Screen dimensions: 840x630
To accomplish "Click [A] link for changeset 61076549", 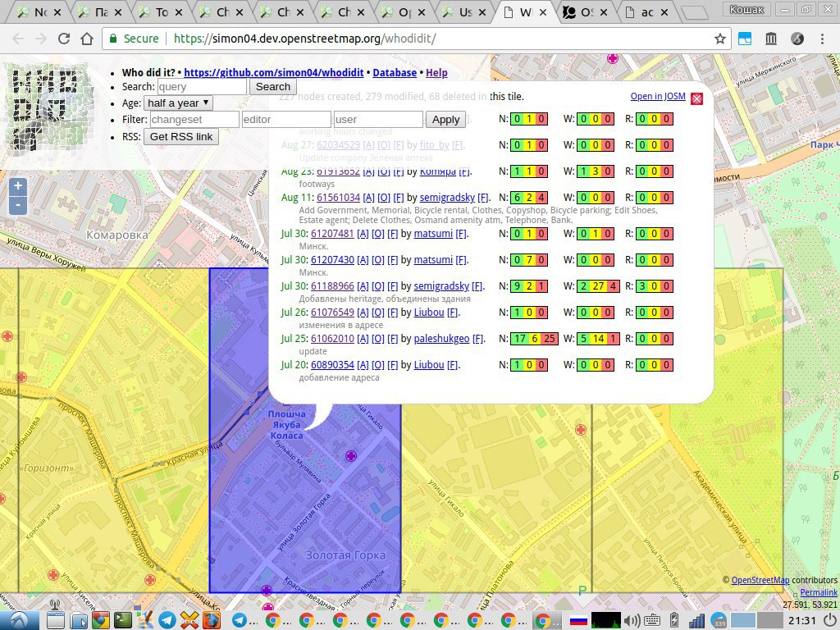I will coord(363,313).
